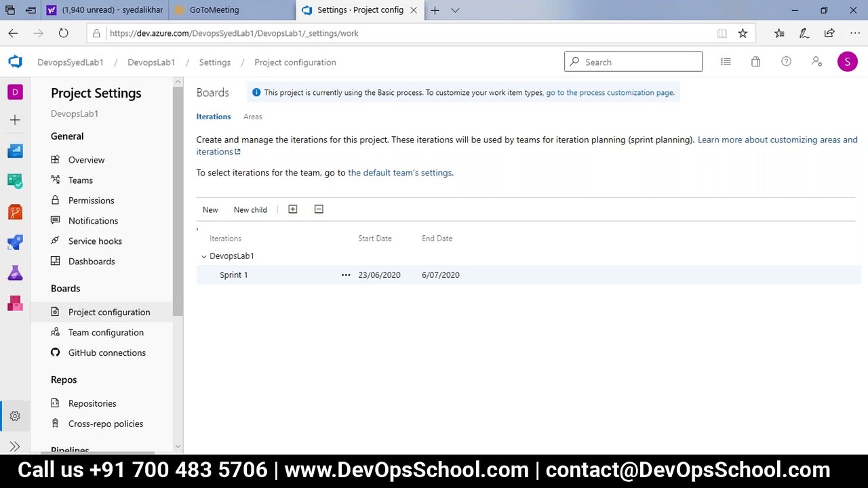
Task: Open the Azure DevOps home logo
Action: coord(15,62)
